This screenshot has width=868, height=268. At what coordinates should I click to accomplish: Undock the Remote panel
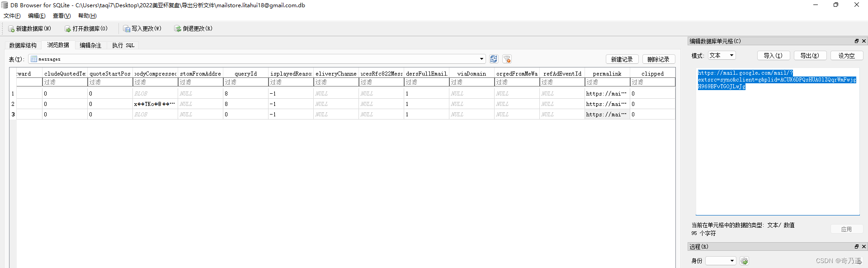click(856, 247)
